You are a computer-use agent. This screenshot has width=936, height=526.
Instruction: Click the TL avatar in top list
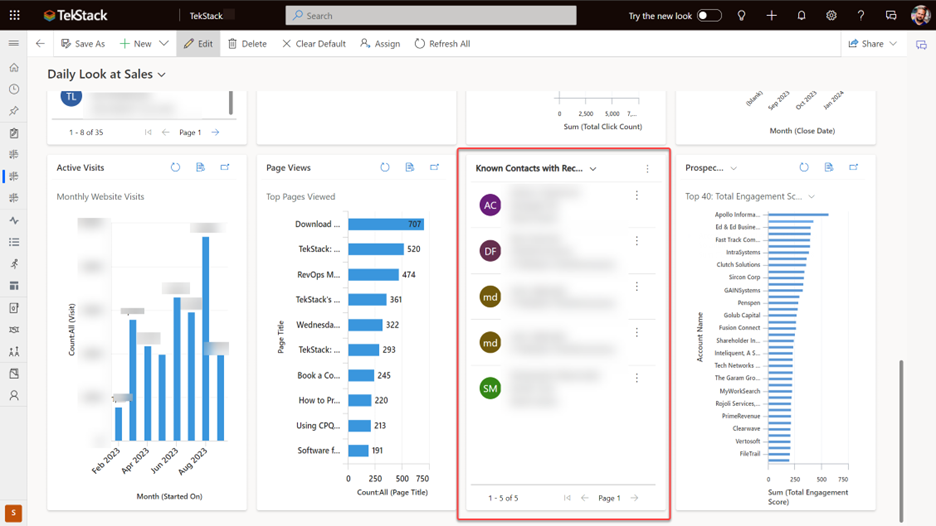[71, 97]
